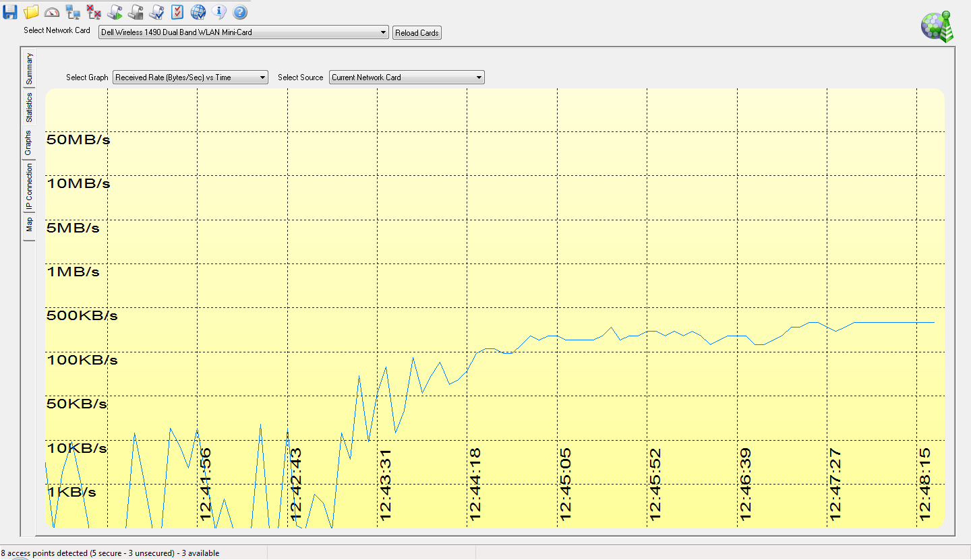Click the 10MB/s axis label
Image resolution: width=971 pixels, height=560 pixels.
point(78,184)
